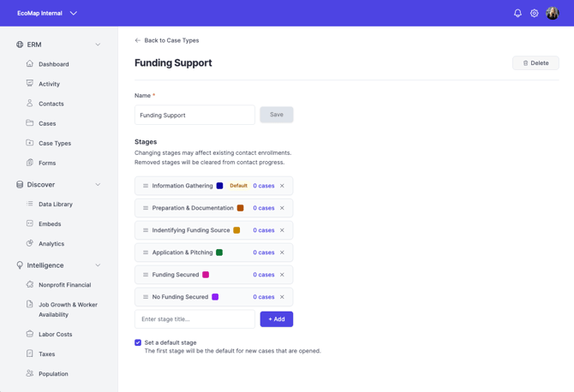The width and height of the screenshot is (574, 392).
Task: Click the + Add stage button
Action: (x=277, y=319)
